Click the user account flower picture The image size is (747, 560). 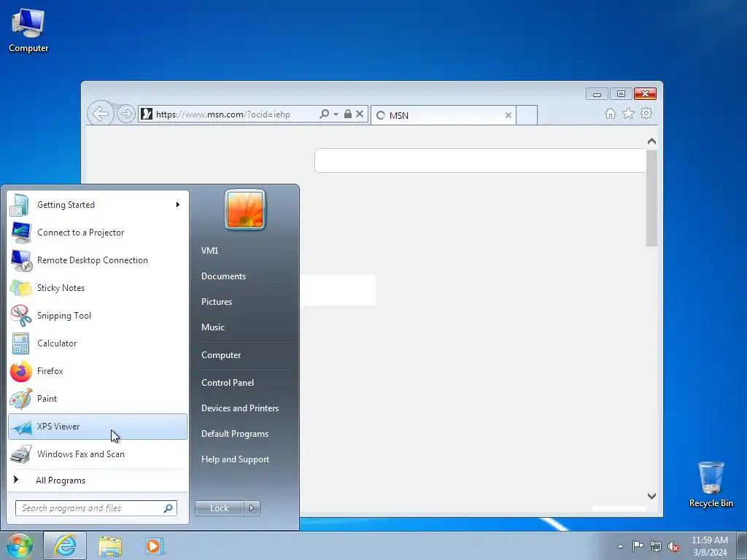pyautogui.click(x=245, y=209)
